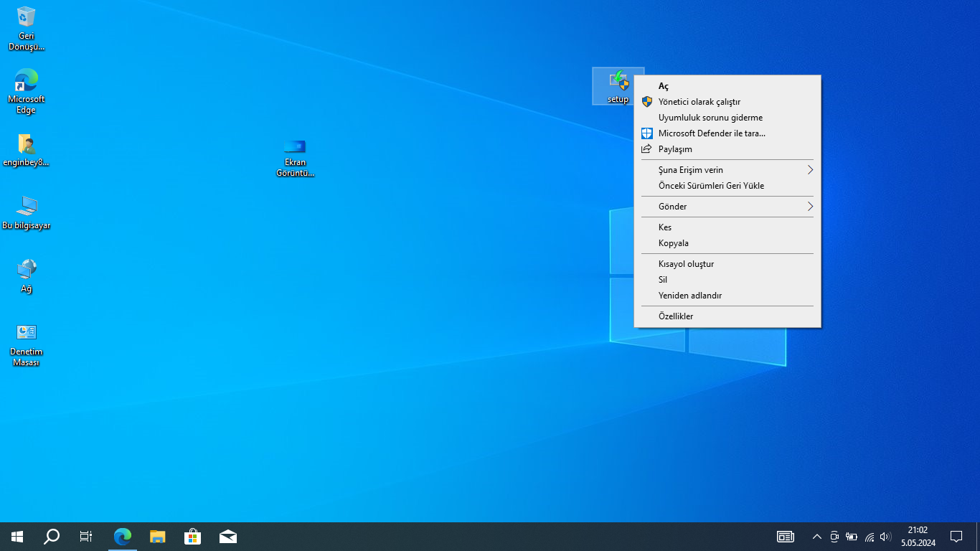The width and height of the screenshot is (980, 551).
Task: Select Microsoft Defender ile tara
Action: [x=727, y=133]
